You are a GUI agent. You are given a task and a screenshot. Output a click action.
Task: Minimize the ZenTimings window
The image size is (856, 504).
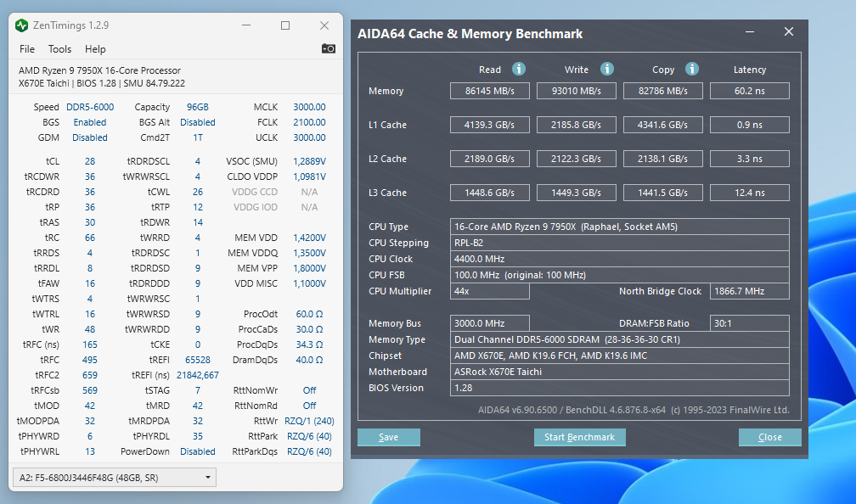246,25
